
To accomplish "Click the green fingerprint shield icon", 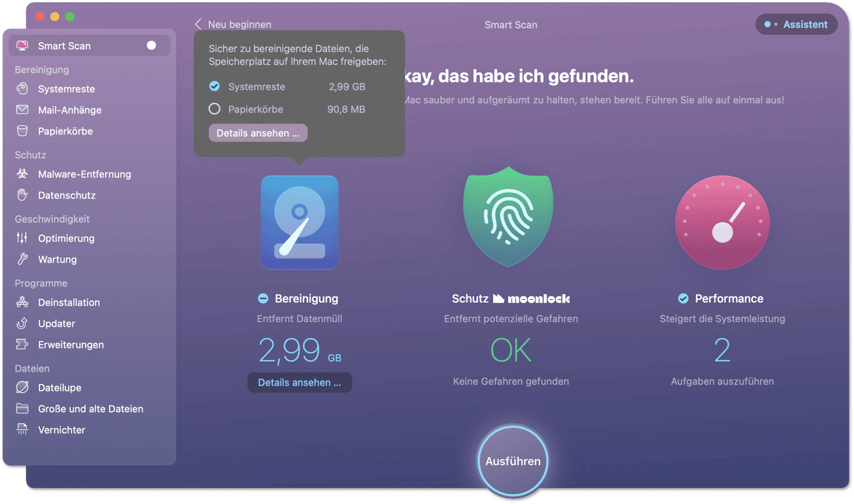I will tap(508, 217).
